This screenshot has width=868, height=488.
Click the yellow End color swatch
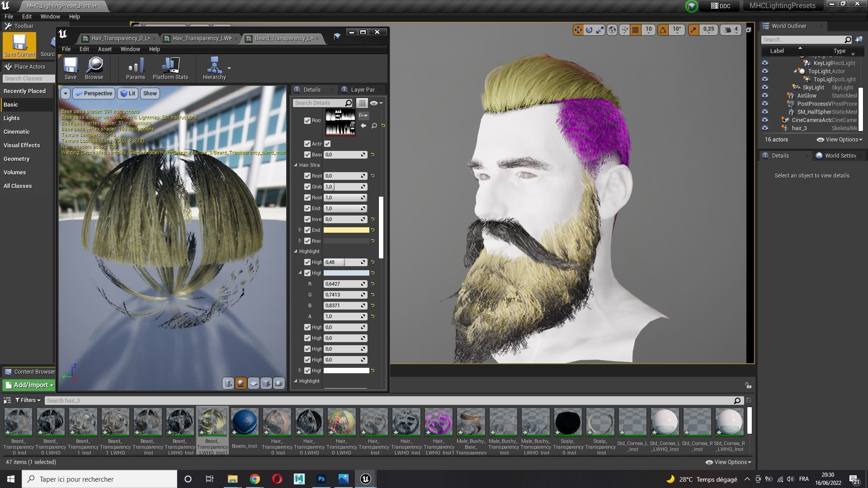(x=346, y=230)
